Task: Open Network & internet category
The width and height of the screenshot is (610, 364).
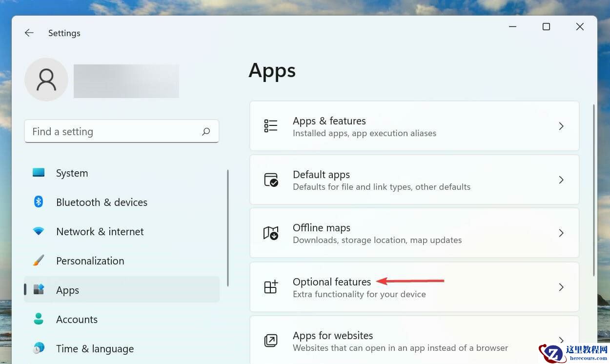Action: point(122,231)
